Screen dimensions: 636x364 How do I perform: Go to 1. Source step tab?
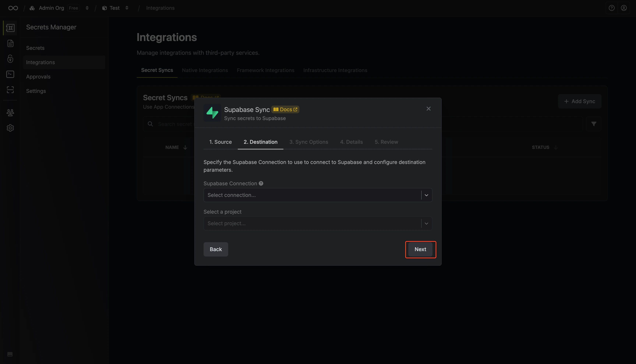click(x=220, y=142)
